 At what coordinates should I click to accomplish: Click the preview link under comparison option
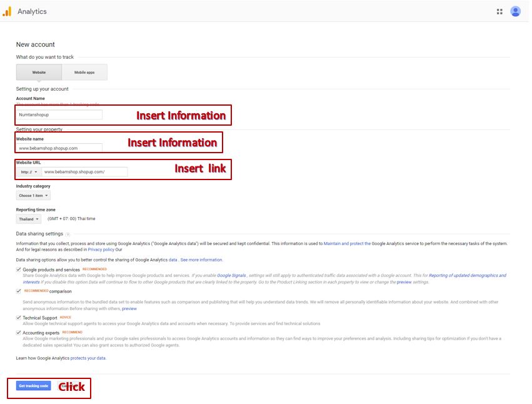pos(129,309)
